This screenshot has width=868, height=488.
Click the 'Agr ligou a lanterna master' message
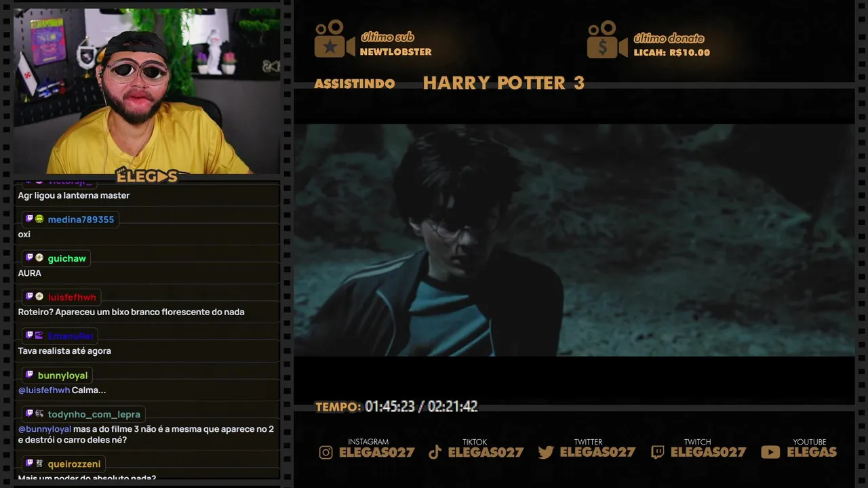74,195
